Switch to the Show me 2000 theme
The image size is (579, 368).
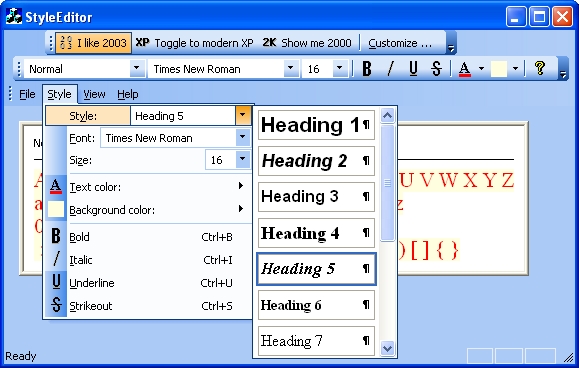[306, 43]
